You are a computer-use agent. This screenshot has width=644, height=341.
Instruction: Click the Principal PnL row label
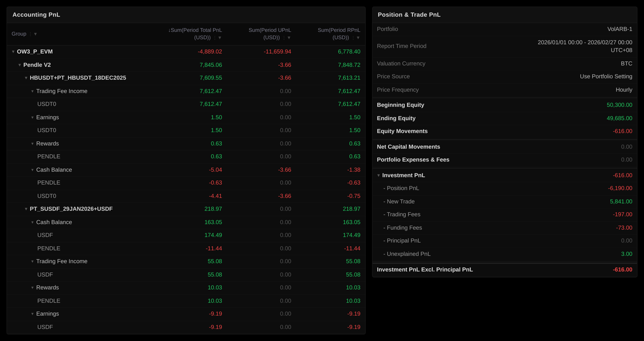(402, 241)
